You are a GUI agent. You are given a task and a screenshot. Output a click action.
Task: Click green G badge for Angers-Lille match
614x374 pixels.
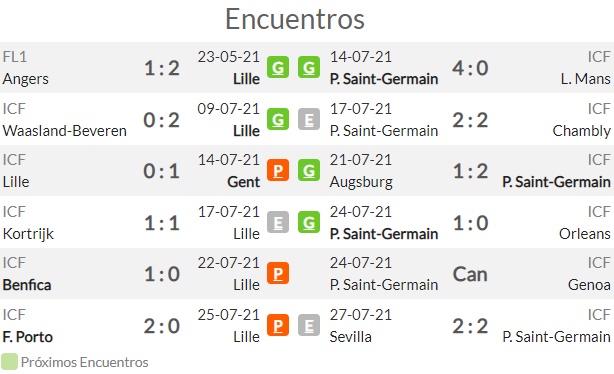(278, 67)
